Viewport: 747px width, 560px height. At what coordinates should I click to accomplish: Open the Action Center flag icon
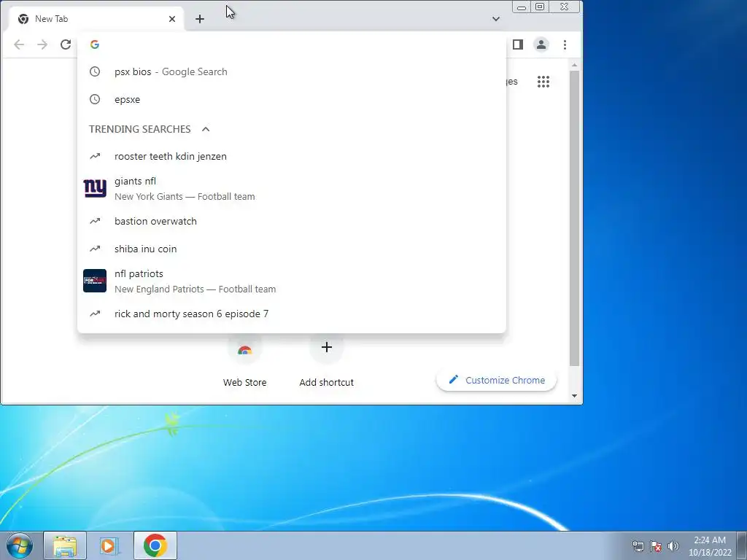coord(656,545)
